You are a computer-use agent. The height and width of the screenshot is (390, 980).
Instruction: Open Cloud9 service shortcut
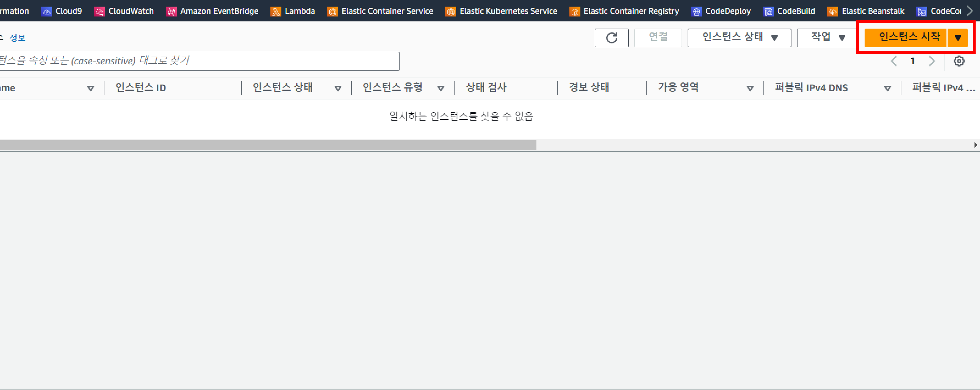[62, 11]
